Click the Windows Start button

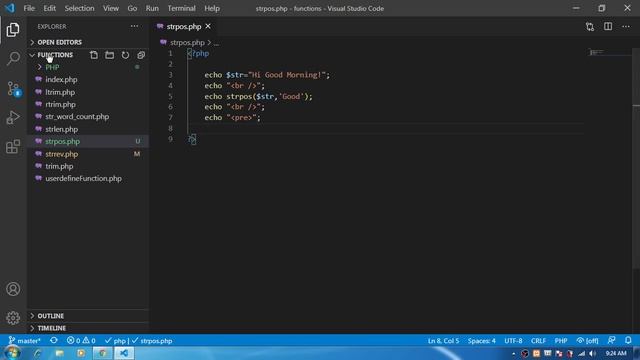coord(12,353)
